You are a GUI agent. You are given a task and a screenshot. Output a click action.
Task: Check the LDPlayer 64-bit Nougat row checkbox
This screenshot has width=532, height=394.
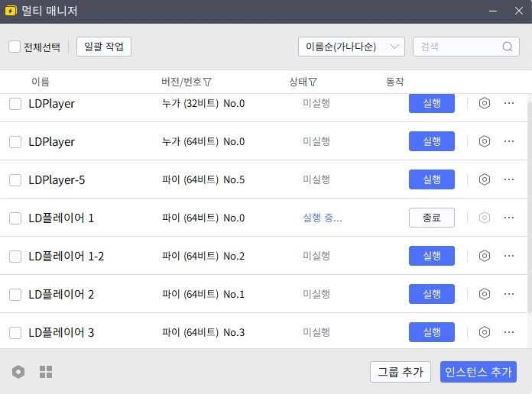click(15, 142)
